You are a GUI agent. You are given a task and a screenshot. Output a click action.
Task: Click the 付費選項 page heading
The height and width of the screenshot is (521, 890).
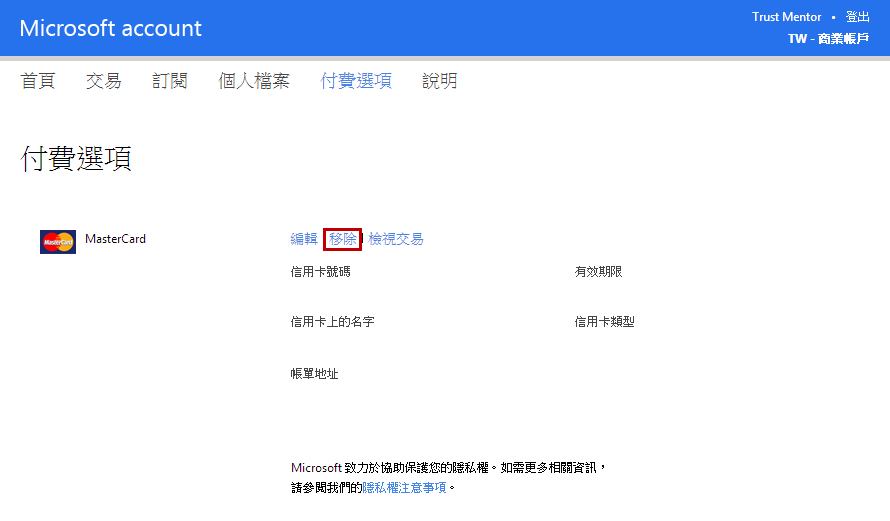click(x=76, y=158)
